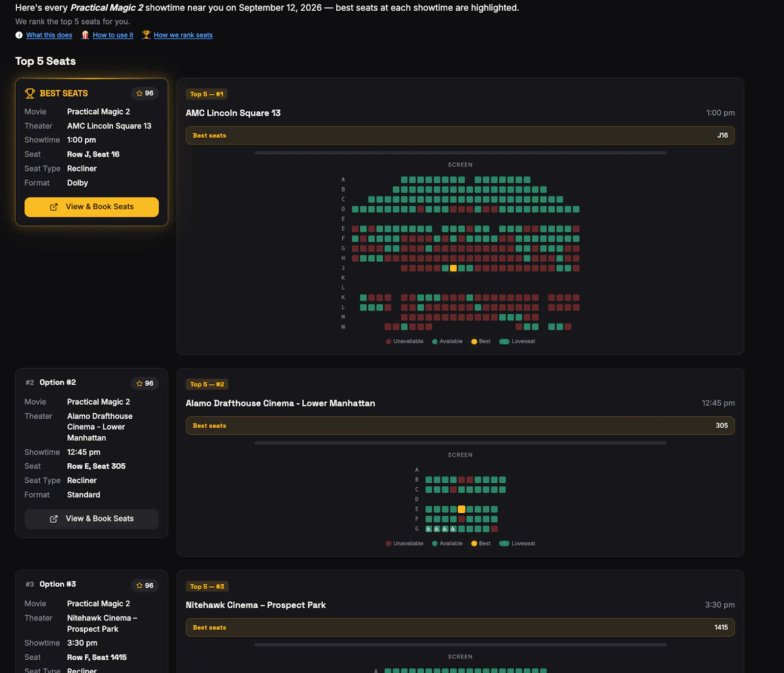
Task: Click the Option #2 card title
Action: 58,382
